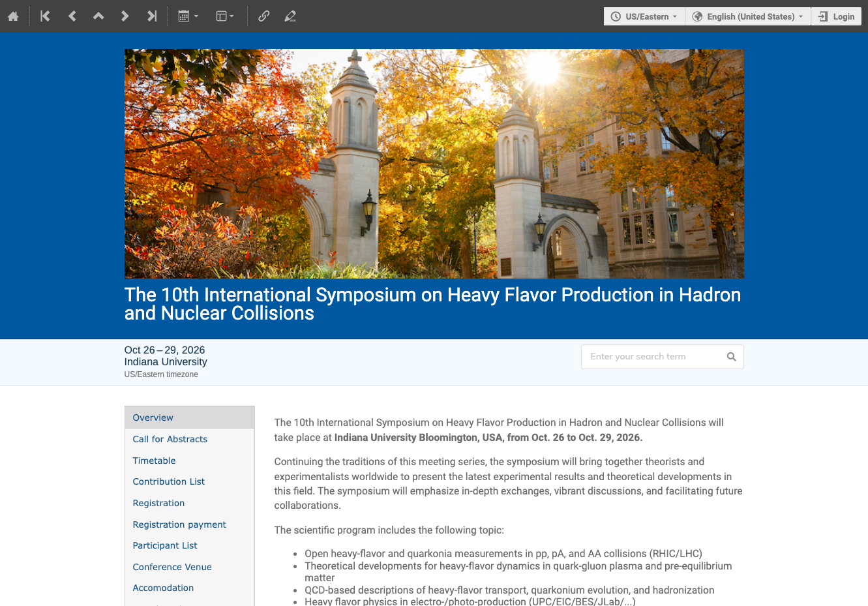Click the 'Oct 26 – 29, 2026' date text
The image size is (868, 606).
coord(164,350)
